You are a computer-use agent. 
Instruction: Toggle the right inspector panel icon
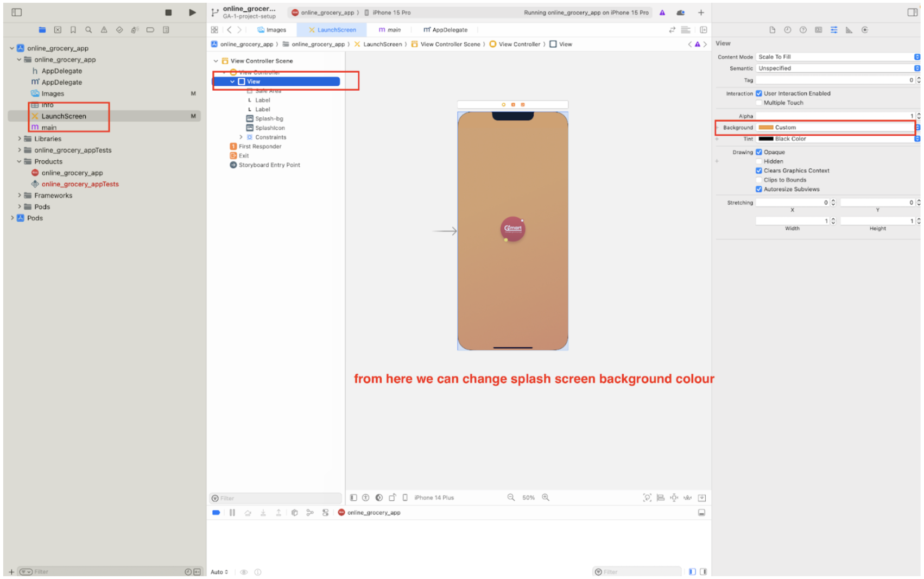(x=912, y=12)
